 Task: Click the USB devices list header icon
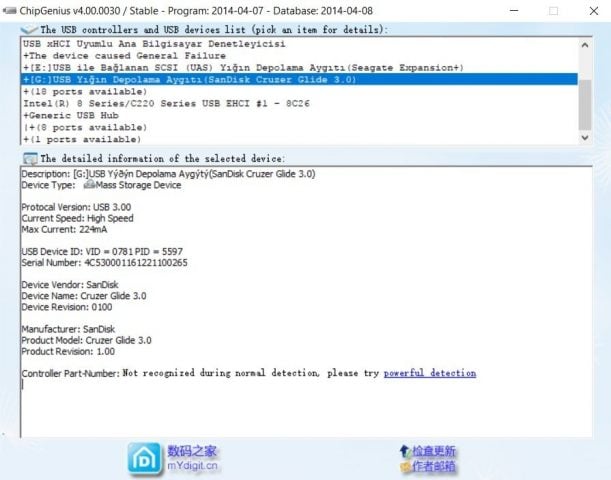click(29, 29)
